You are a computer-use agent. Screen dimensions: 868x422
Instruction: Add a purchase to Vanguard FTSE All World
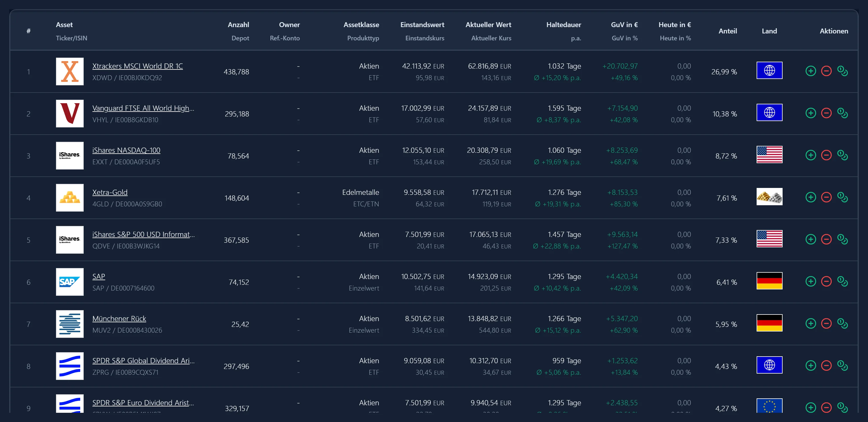pos(810,113)
